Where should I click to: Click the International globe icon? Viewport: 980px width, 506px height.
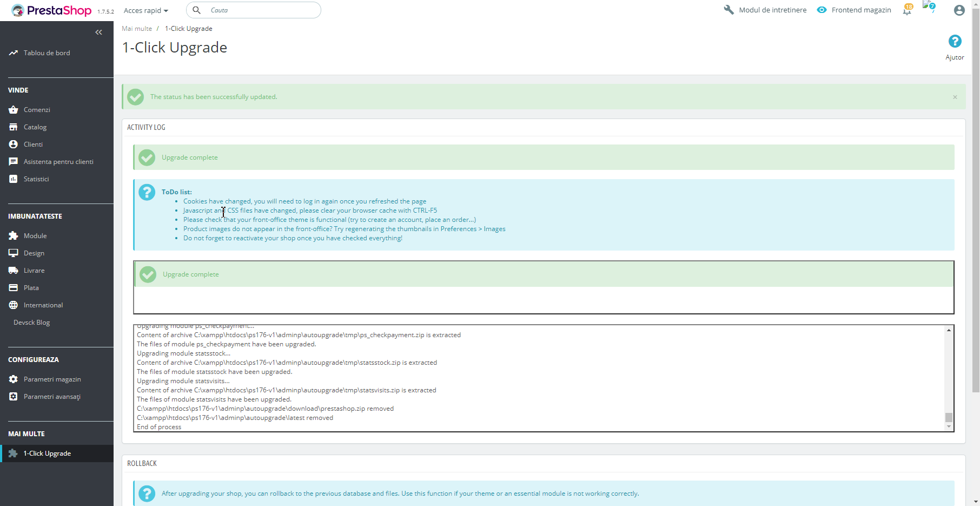coord(14,305)
